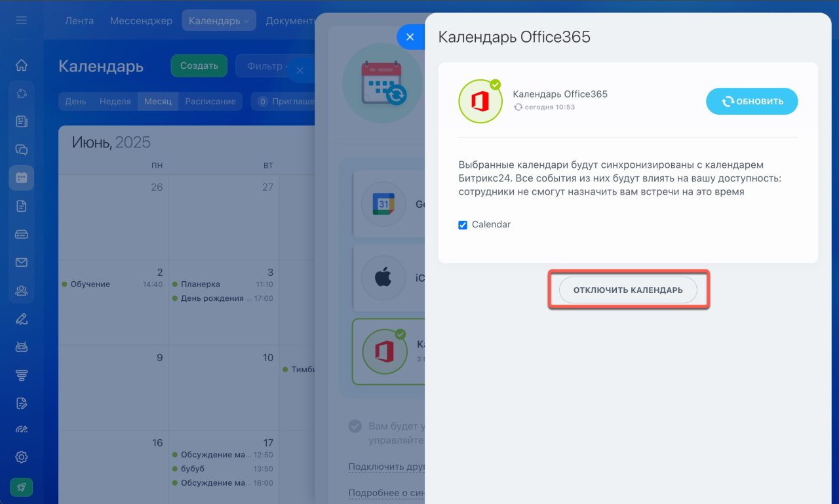
Task: Open the settings gear icon in sidebar
Action: tap(21, 457)
